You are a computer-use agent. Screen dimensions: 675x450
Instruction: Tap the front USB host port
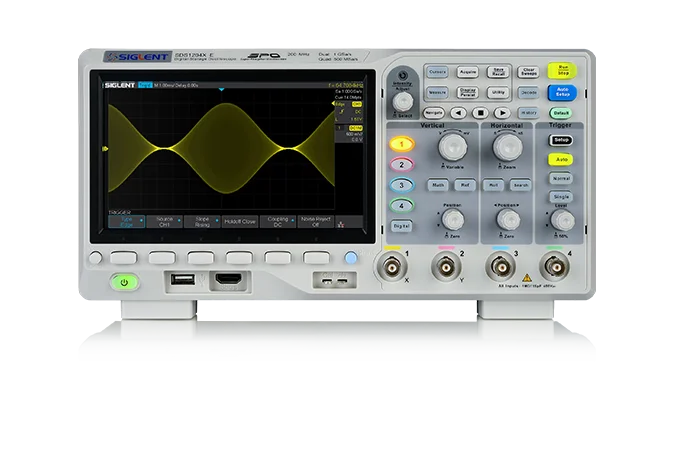pos(183,280)
